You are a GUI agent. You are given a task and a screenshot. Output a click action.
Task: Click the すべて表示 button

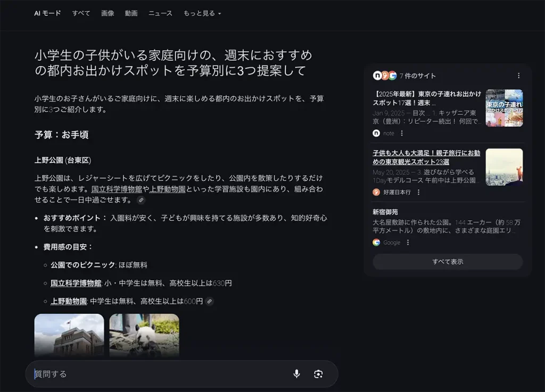point(448,262)
